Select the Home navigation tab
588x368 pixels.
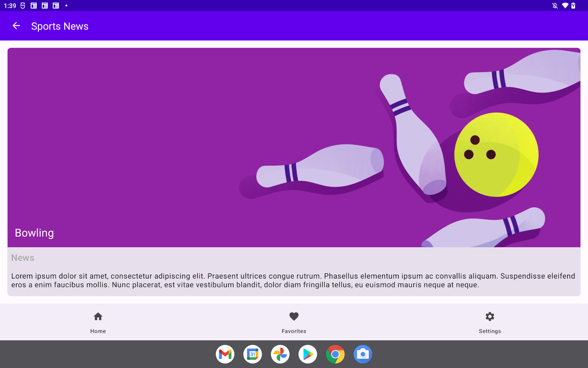pyautogui.click(x=98, y=322)
